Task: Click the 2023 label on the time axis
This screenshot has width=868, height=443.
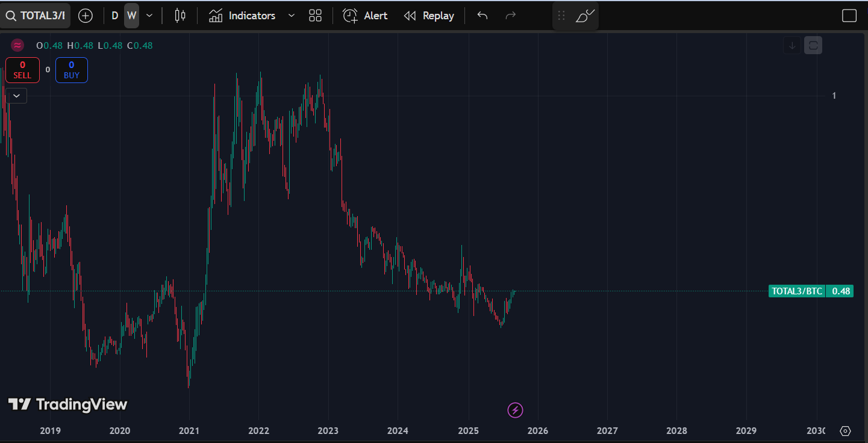Action: tap(328, 431)
